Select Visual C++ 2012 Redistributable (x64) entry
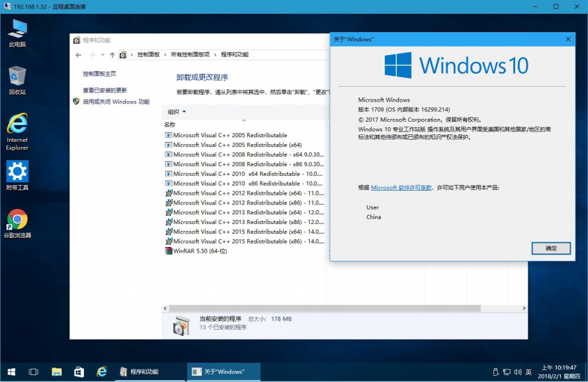This screenshot has height=382, width=588. tap(245, 193)
